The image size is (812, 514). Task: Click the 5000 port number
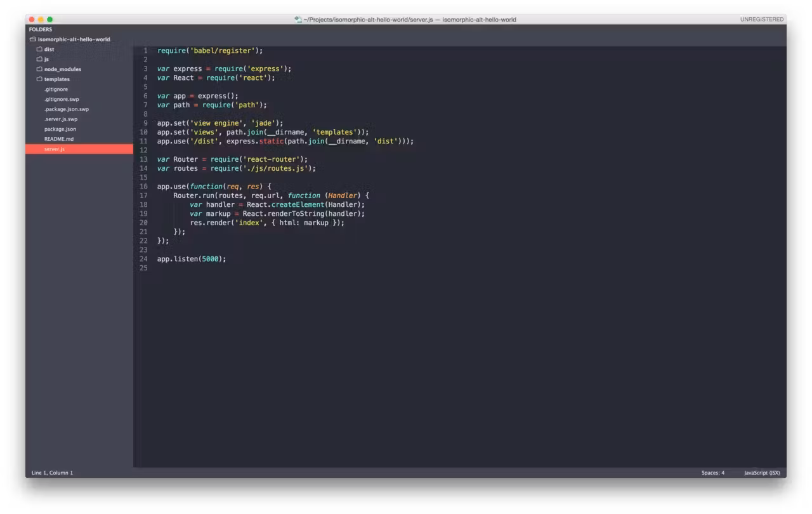[210, 259]
